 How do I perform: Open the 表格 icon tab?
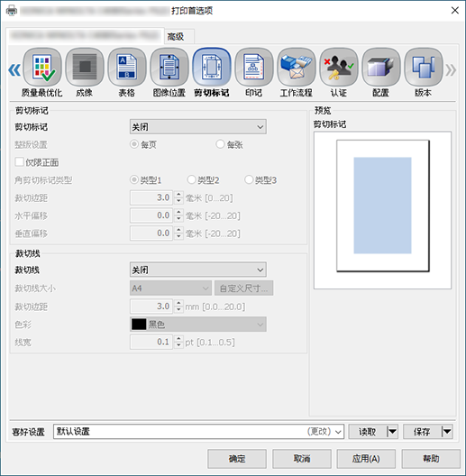(127, 72)
